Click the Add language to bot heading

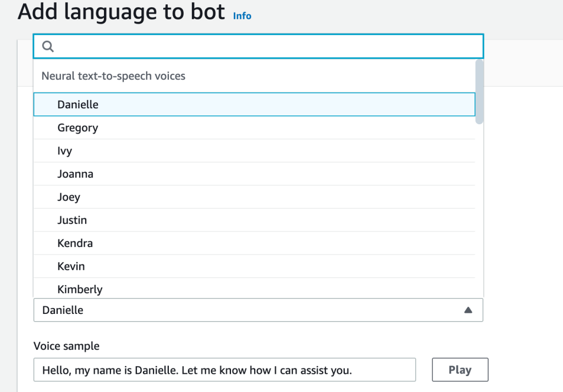tap(122, 12)
